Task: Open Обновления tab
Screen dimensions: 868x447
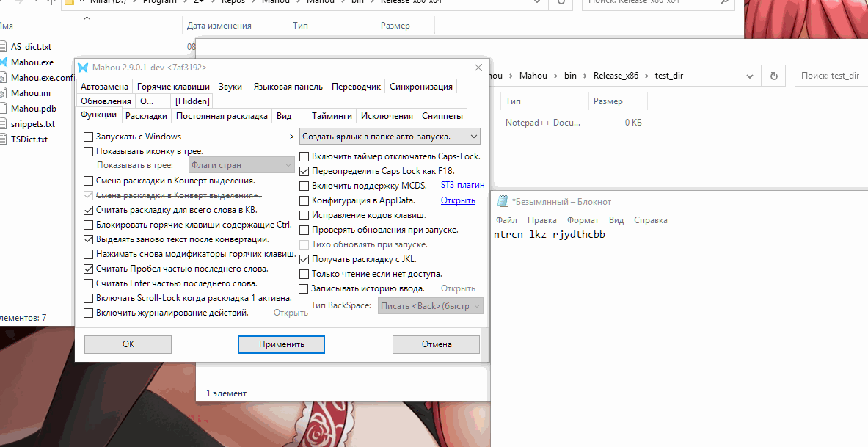Action: (x=106, y=101)
